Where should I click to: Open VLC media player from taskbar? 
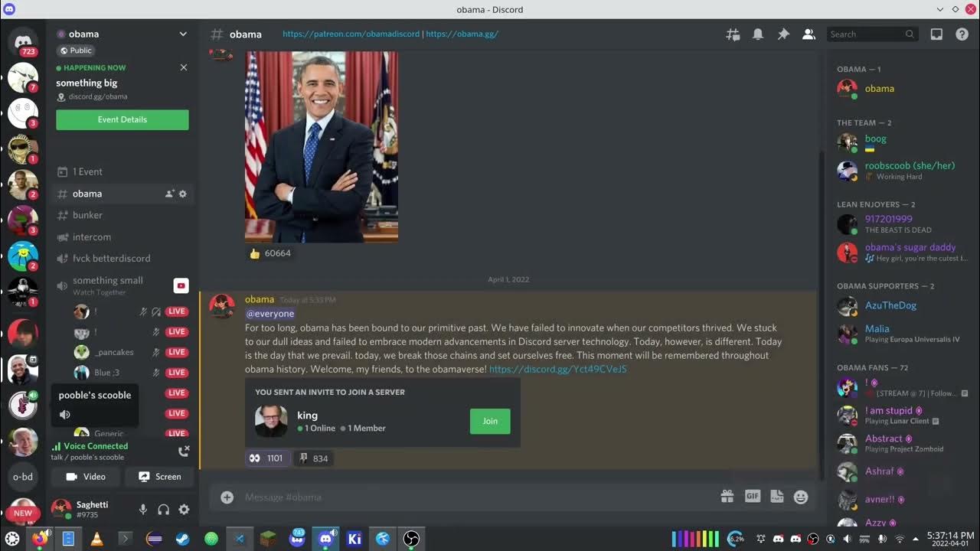click(x=96, y=539)
